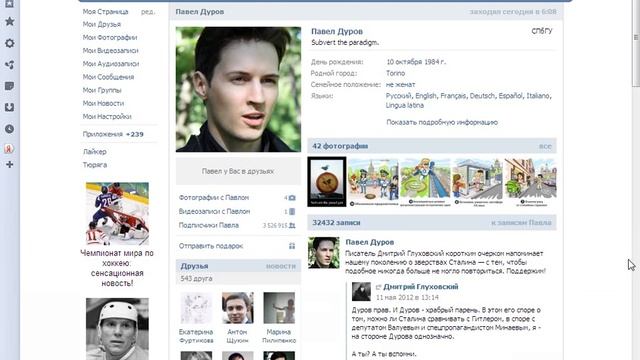The height and width of the screenshot is (360, 640).
Task: Open Мои Сообщения menu item
Action: (108, 77)
